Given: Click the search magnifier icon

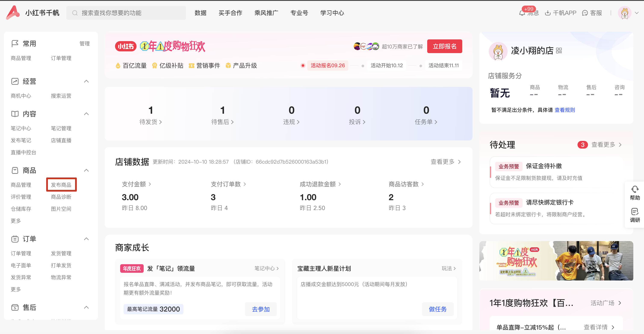Looking at the screenshot, I should coord(75,13).
